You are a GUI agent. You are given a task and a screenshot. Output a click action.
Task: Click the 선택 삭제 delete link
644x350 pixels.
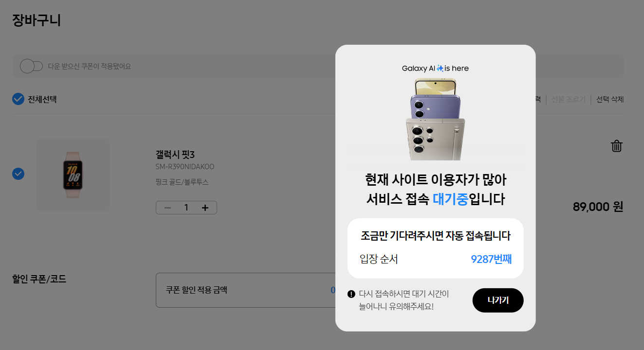[609, 98]
